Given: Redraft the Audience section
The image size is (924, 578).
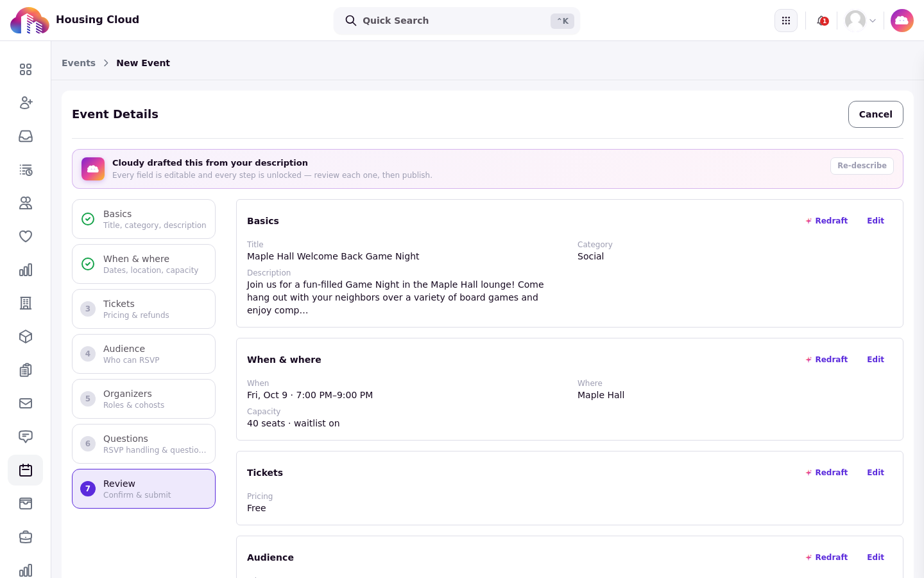Looking at the screenshot, I should click(x=826, y=557).
